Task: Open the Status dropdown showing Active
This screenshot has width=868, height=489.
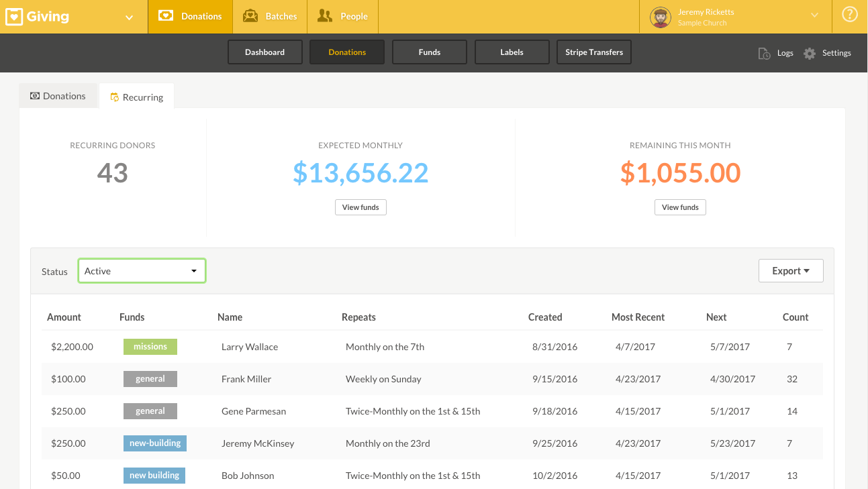Action: pos(142,270)
